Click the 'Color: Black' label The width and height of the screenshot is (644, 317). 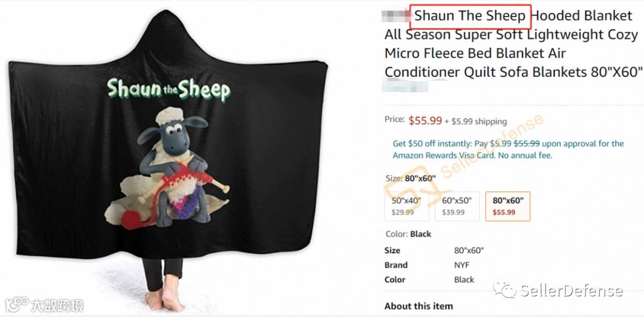(x=408, y=234)
